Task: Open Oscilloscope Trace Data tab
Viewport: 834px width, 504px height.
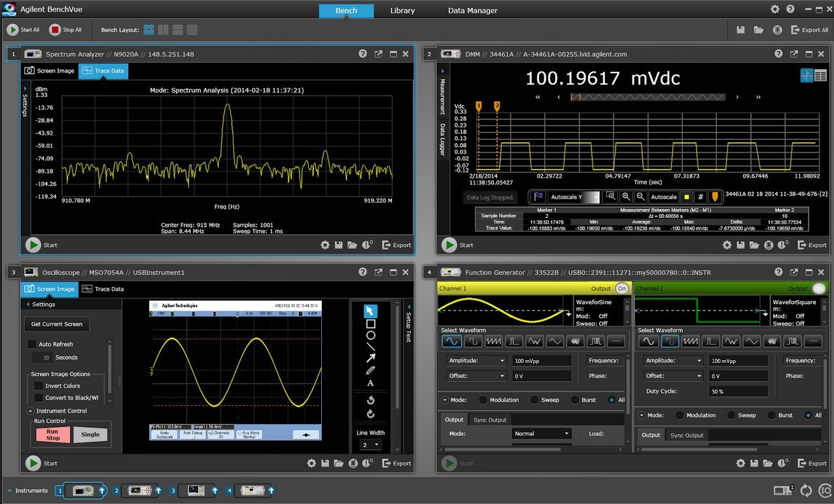Action: 103,289
